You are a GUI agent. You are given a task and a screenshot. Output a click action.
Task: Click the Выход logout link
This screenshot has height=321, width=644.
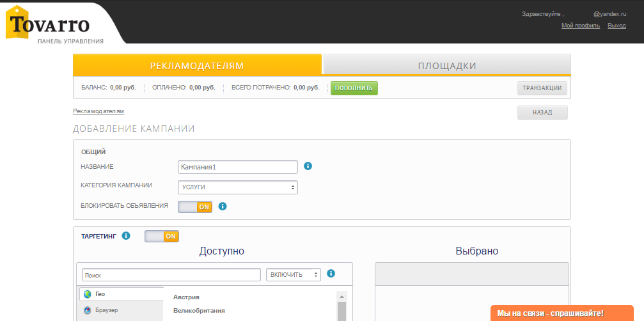coord(617,26)
